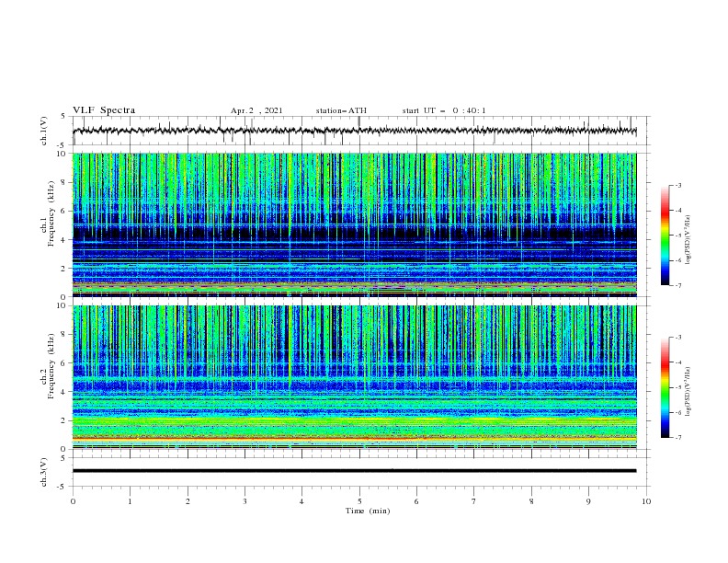728x563 pixels.
Task: Click time axis tick label "3"
Action: pyautogui.click(x=245, y=501)
